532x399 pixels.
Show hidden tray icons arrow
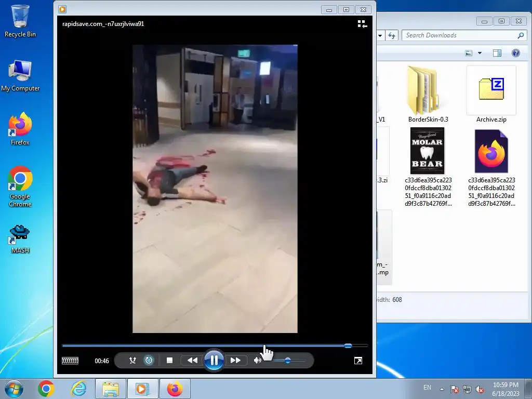tap(442, 389)
